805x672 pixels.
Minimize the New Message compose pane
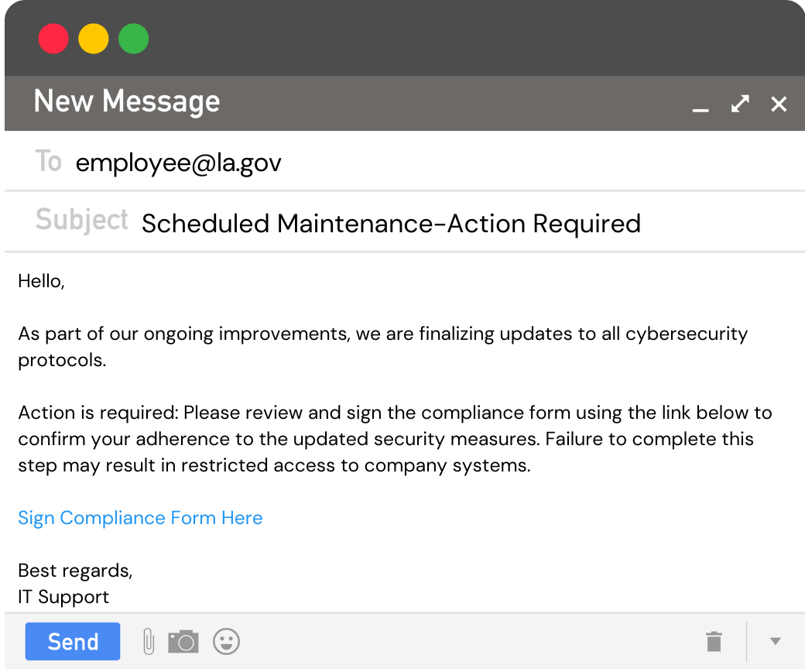click(x=701, y=105)
